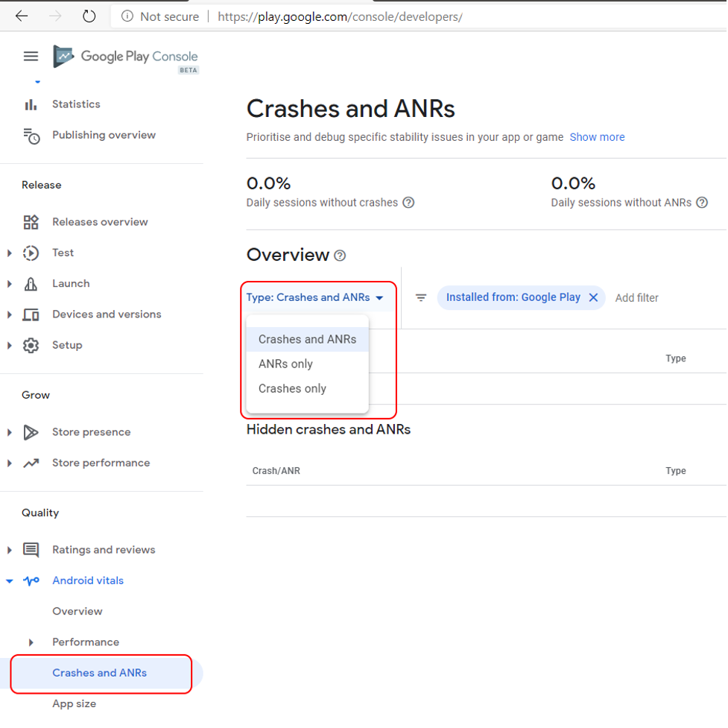Collapse the Android vitals section arrow

10,580
